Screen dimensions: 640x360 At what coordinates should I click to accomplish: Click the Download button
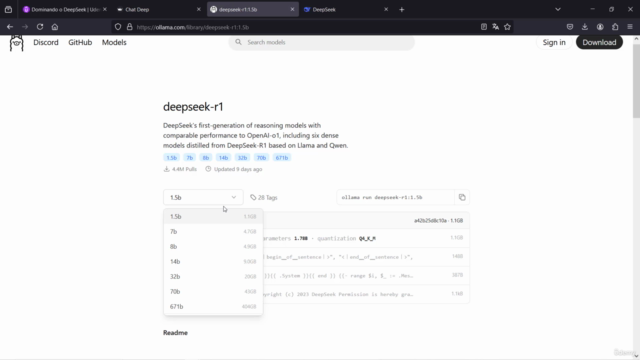599,42
